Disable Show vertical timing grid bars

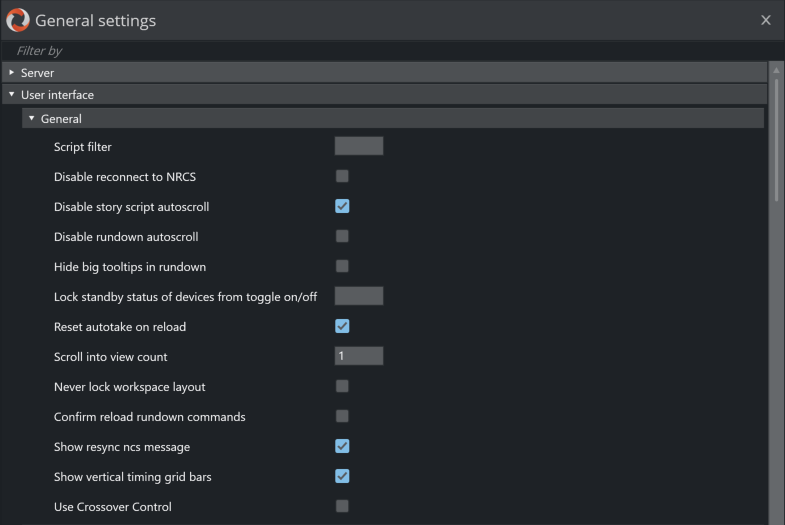342,476
